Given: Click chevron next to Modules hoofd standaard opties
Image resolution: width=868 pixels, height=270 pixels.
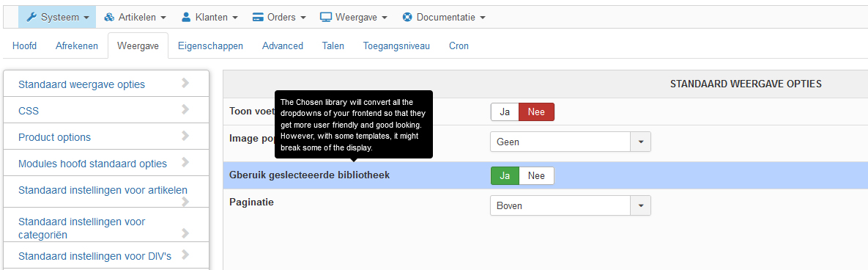Looking at the screenshot, I should (185, 162).
